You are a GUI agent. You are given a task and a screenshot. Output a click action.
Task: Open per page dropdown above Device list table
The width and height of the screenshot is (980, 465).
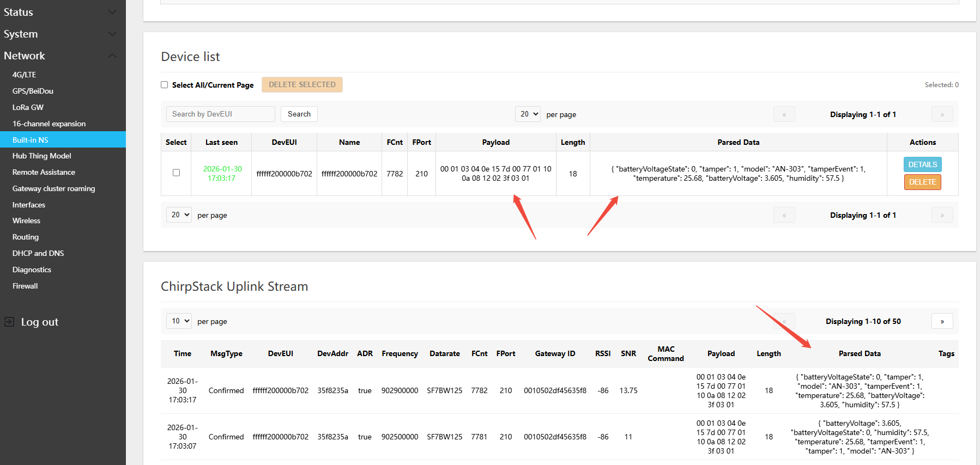(527, 114)
